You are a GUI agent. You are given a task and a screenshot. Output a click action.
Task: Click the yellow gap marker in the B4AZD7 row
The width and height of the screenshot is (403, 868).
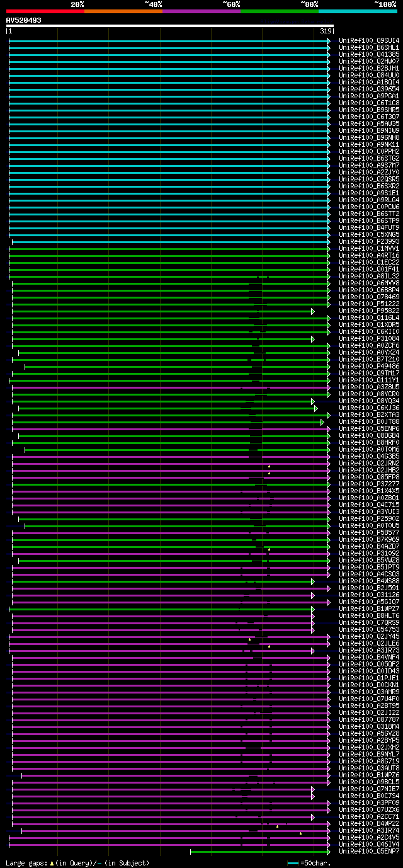click(269, 549)
